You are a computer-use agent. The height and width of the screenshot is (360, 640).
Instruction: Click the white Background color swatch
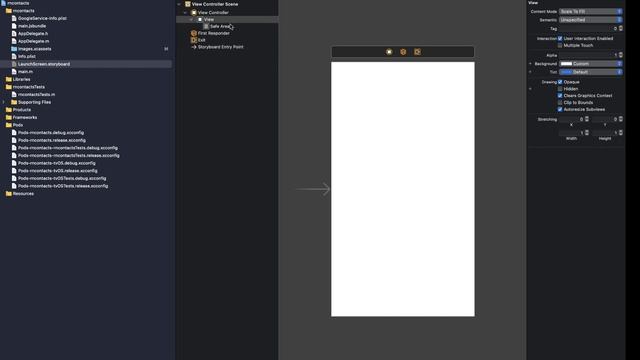coord(566,64)
